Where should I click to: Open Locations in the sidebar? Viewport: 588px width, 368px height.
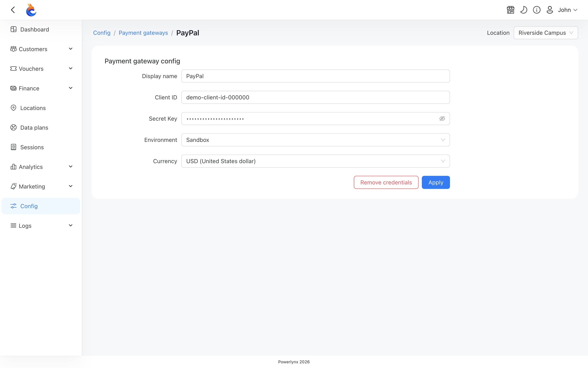(41, 108)
